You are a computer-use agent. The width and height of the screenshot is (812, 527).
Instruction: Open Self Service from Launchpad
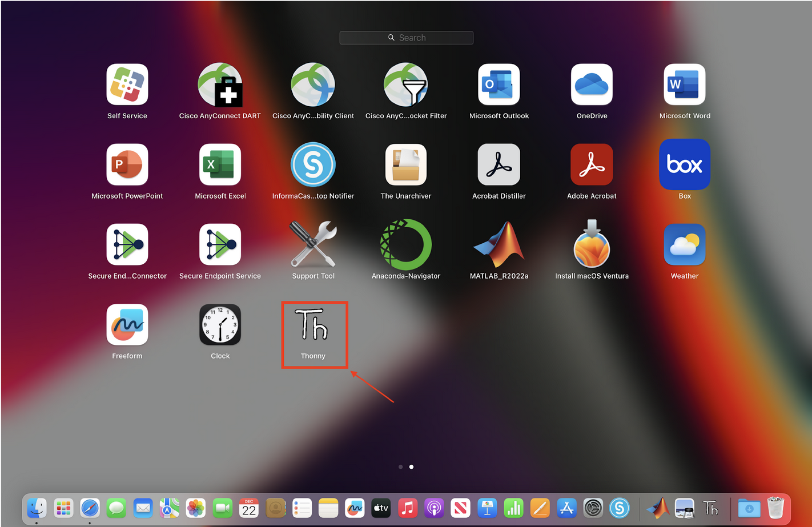[x=127, y=85]
